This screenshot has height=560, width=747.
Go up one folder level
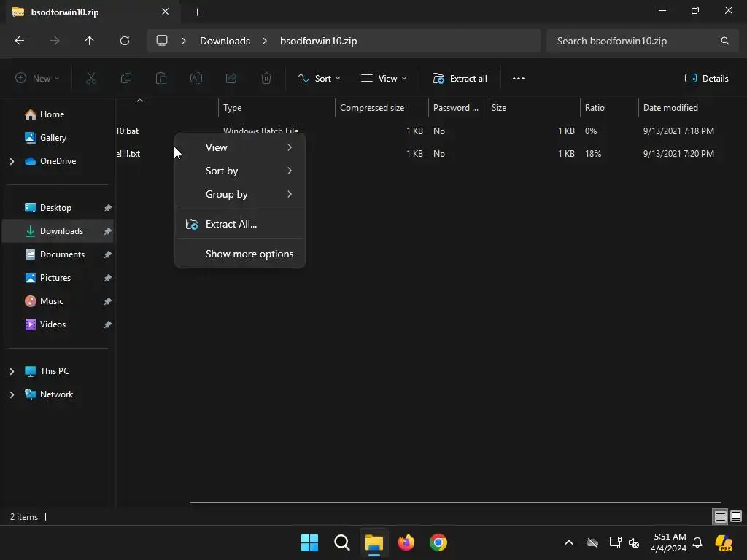(89, 41)
